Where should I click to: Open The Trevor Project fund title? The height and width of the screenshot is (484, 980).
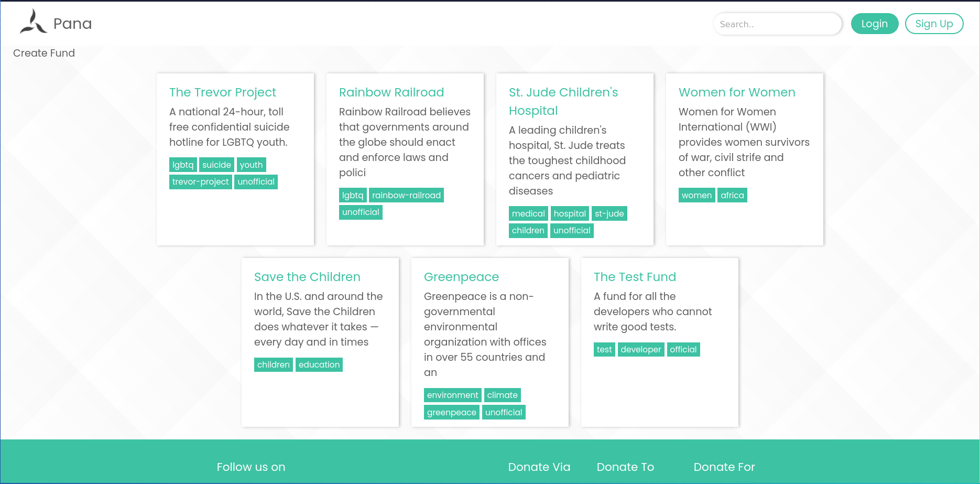(x=223, y=92)
